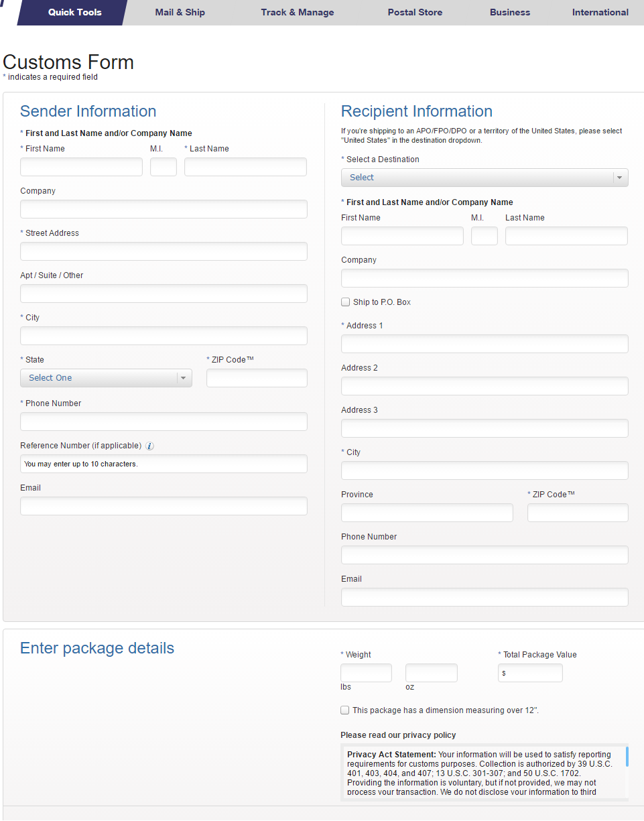
Task: Select the sender Phone Number field
Action: (164, 422)
